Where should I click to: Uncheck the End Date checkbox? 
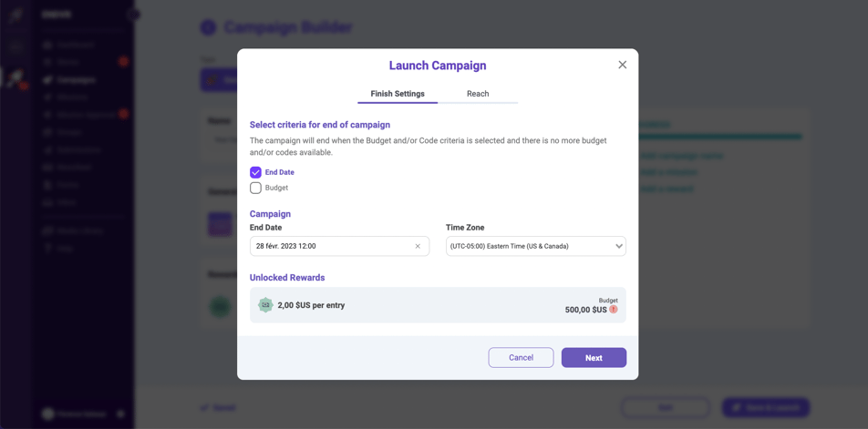click(x=255, y=172)
